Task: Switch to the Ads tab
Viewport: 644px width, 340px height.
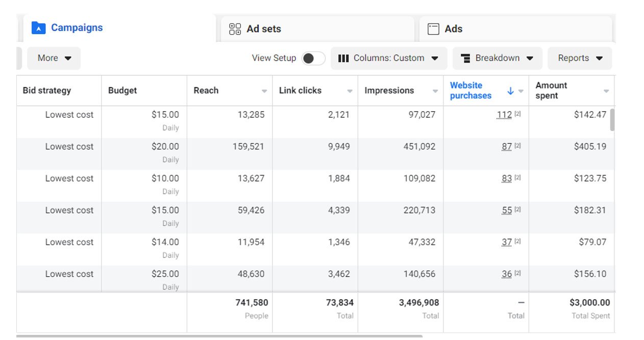Action: [514, 29]
